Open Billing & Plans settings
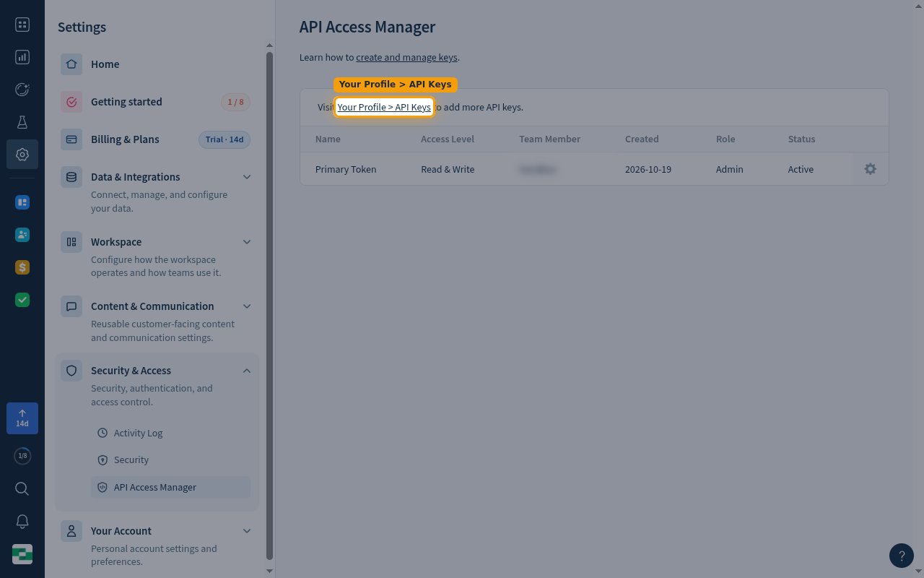The height and width of the screenshot is (578, 924). tap(156, 139)
